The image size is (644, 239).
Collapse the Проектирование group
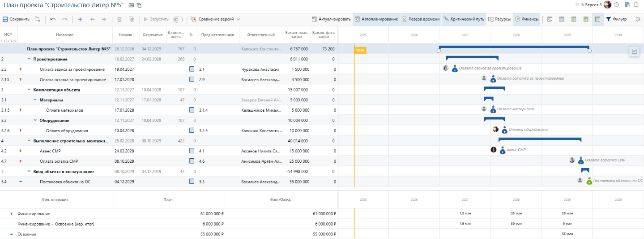(x=29, y=59)
